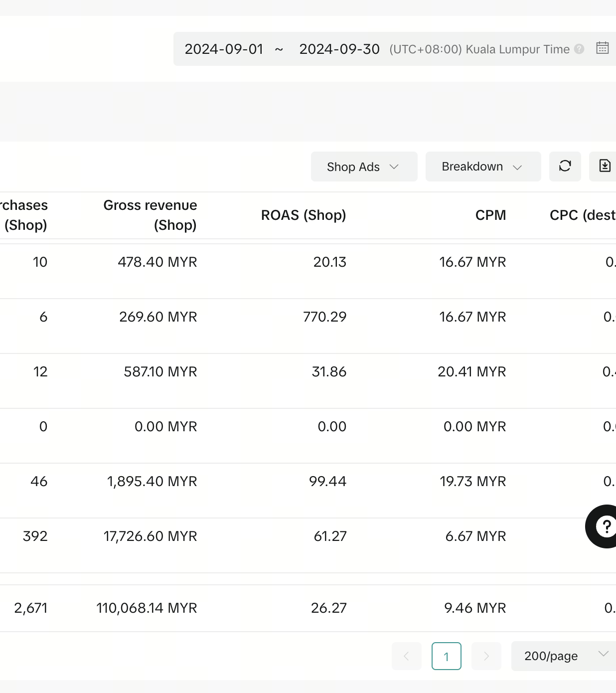This screenshot has width=616, height=693.
Task: Open the floating help support button
Action: [604, 526]
